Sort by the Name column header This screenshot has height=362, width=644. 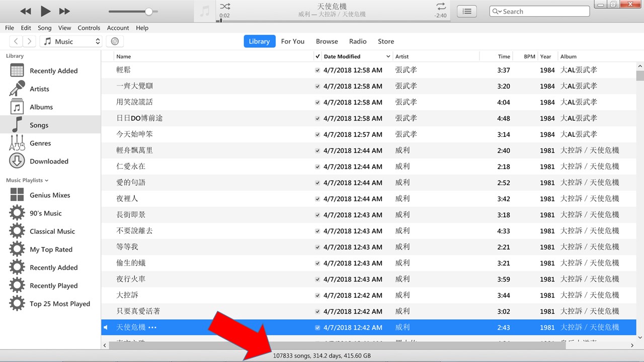(123, 56)
